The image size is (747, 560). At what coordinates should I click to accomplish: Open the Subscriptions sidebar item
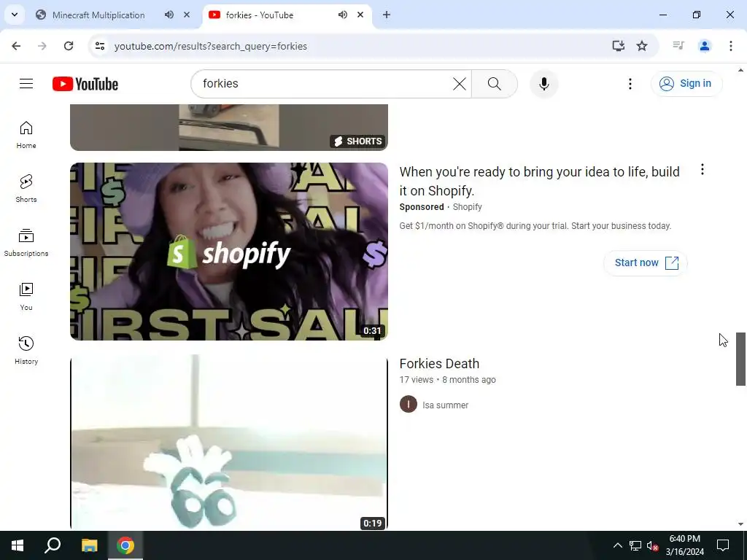[26, 242]
